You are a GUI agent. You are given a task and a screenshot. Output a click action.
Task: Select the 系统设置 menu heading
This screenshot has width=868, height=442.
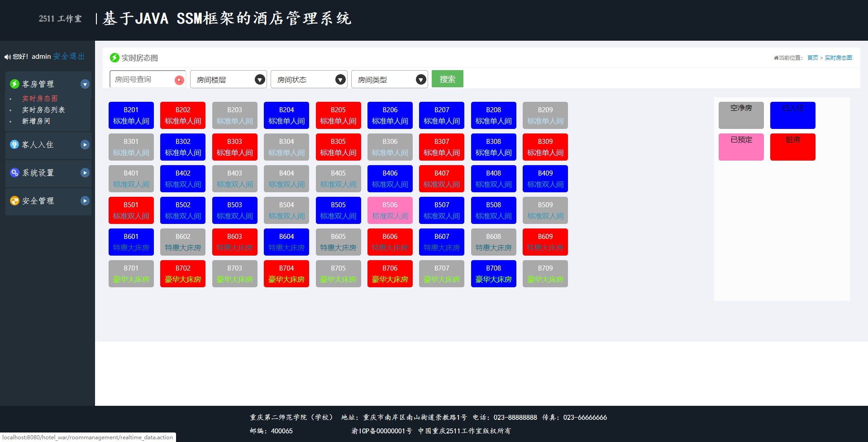[38, 173]
